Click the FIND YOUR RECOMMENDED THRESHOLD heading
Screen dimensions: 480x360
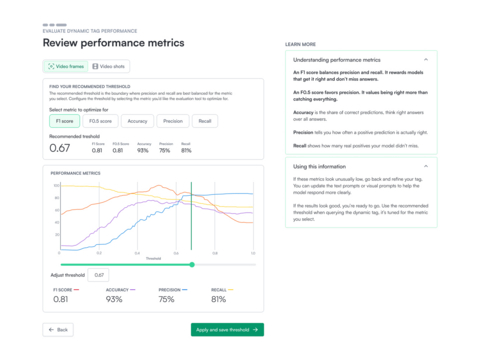(90, 86)
